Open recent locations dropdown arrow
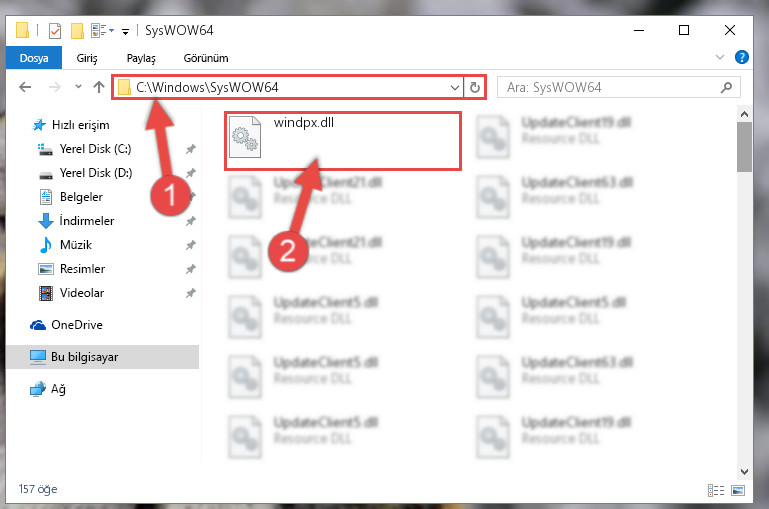Image resolution: width=769 pixels, height=509 pixels. coord(78,87)
